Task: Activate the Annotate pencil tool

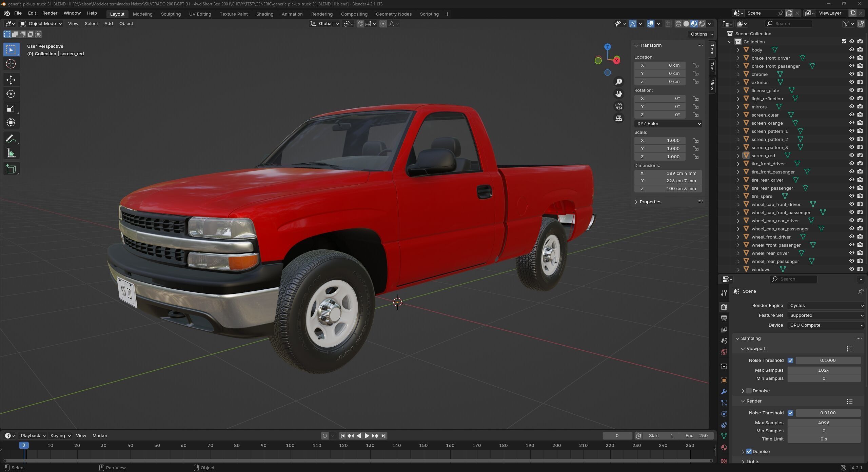Action: point(11,139)
